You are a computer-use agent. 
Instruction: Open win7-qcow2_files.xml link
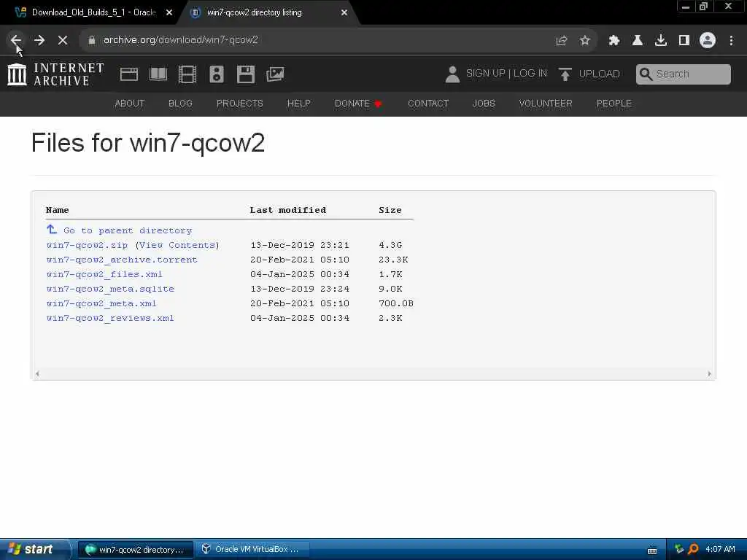(104, 274)
